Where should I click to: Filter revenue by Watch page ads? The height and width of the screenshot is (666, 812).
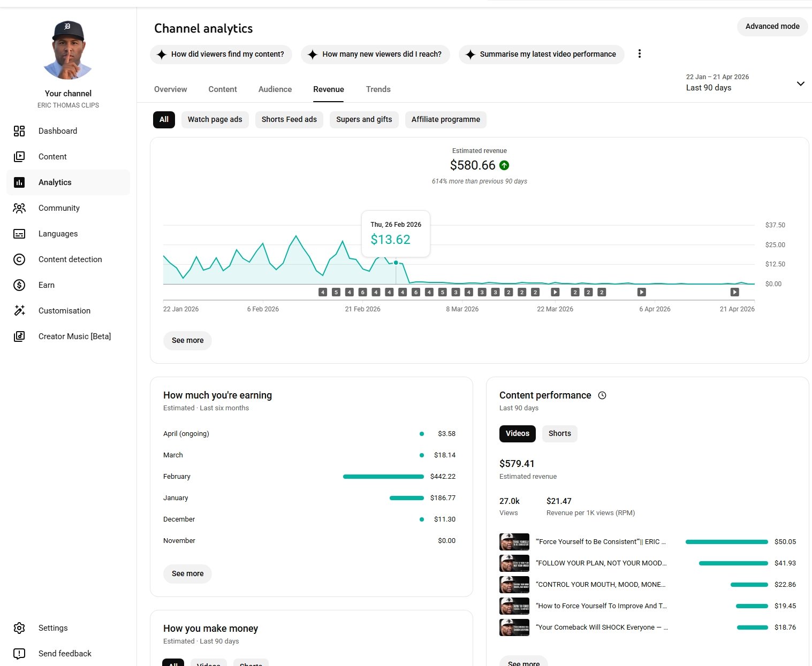pos(215,119)
